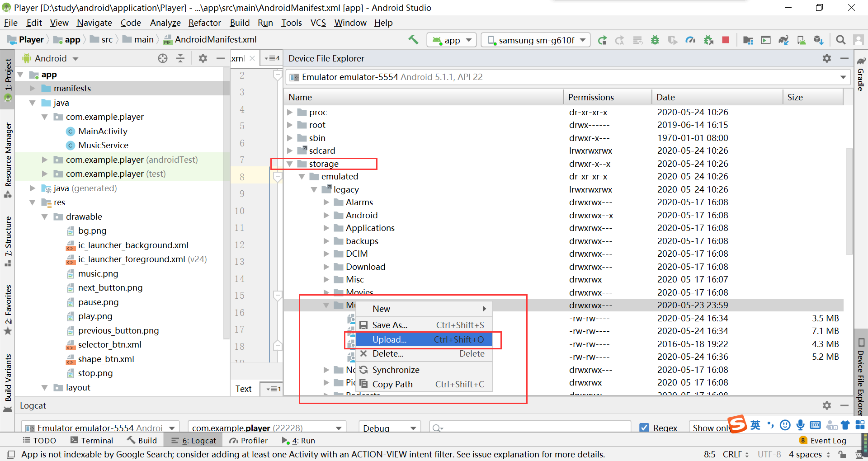Viewport: 868px width, 461px height.
Task: Open MusicService class in project tree
Action: coord(103,145)
